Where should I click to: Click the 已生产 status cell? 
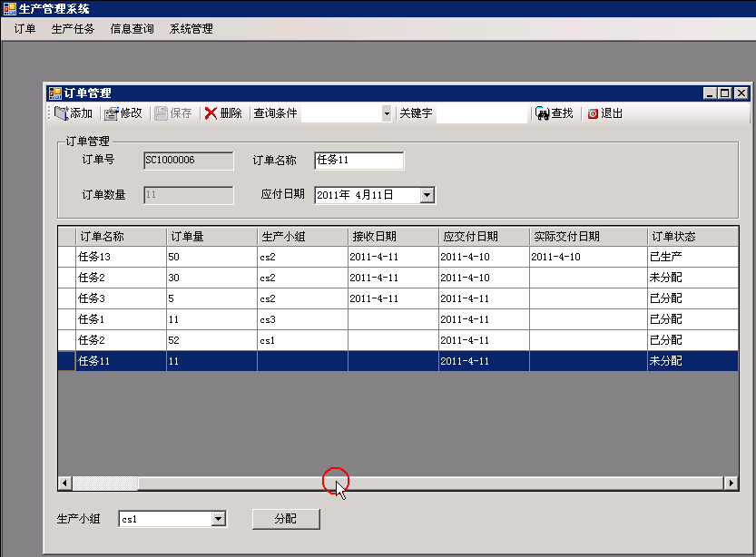692,257
